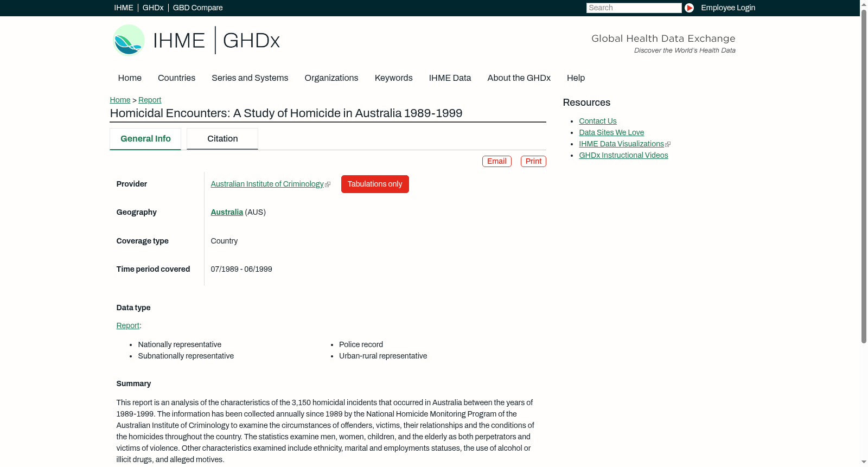Select the General Info tab

coord(145,139)
